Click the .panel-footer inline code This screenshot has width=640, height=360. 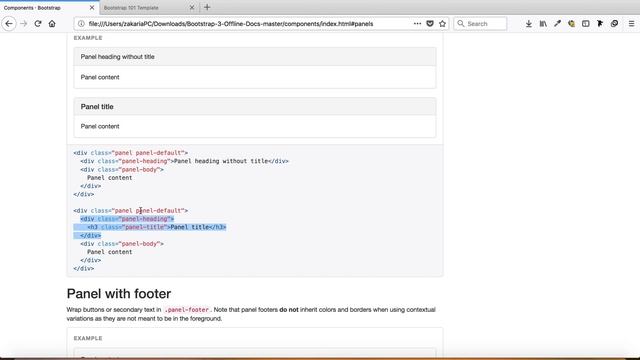187,310
